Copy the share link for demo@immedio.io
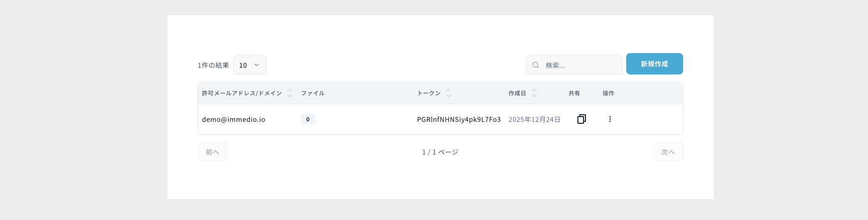868x220 pixels. pyautogui.click(x=581, y=119)
